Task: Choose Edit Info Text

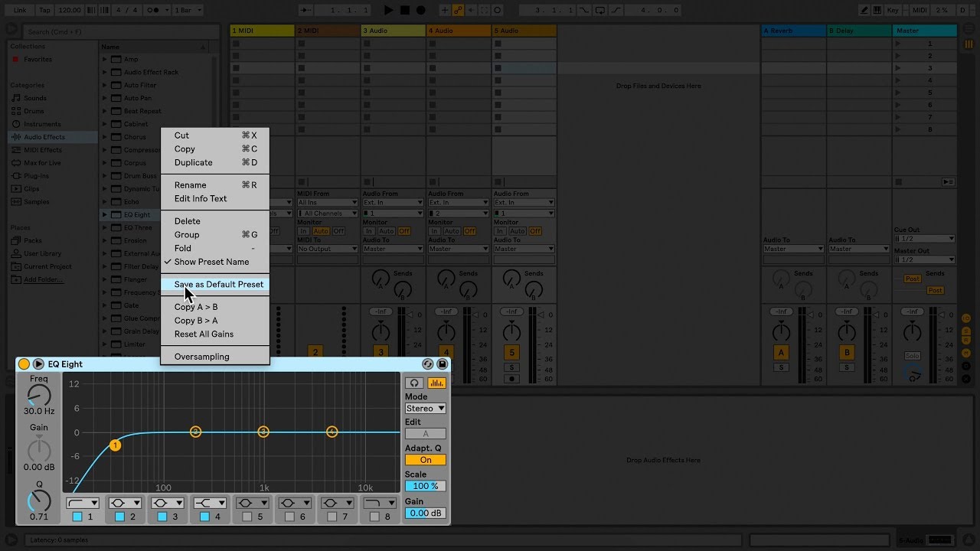Action: click(215, 199)
